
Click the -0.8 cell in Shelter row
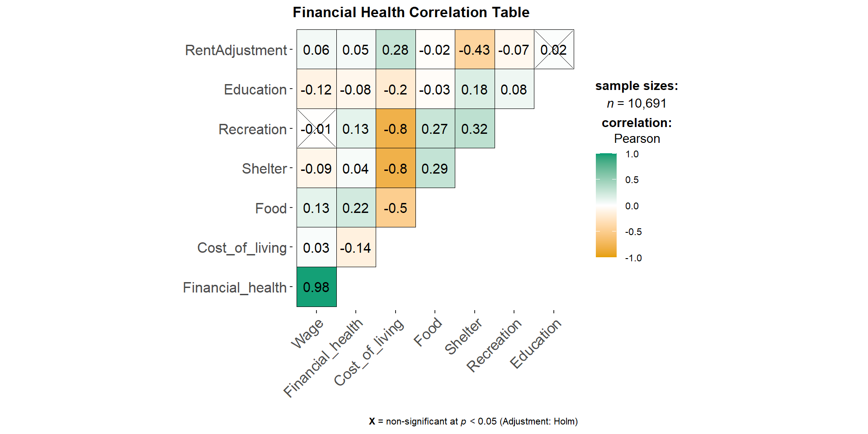coord(395,169)
